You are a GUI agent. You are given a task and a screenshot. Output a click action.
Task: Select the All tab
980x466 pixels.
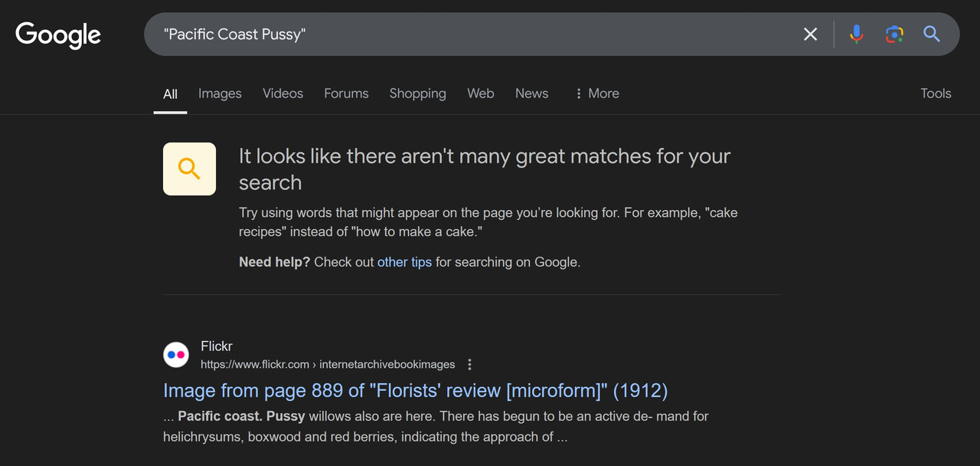tap(170, 94)
